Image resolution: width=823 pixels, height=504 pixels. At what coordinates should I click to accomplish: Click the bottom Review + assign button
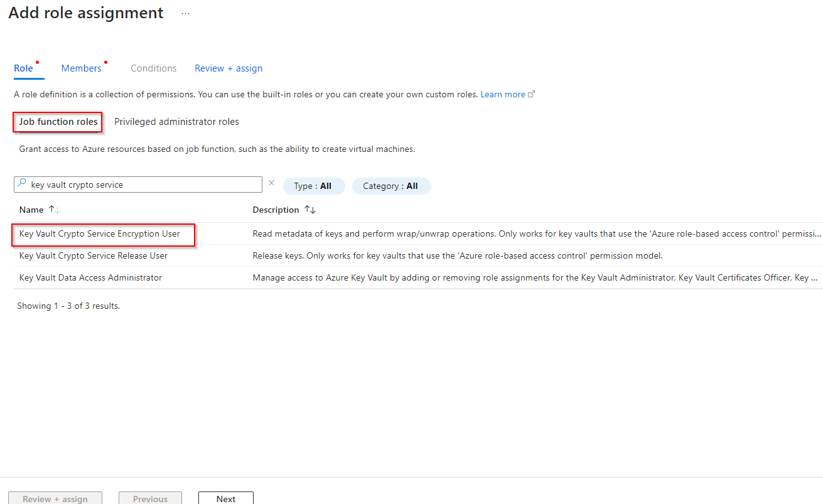click(55, 498)
